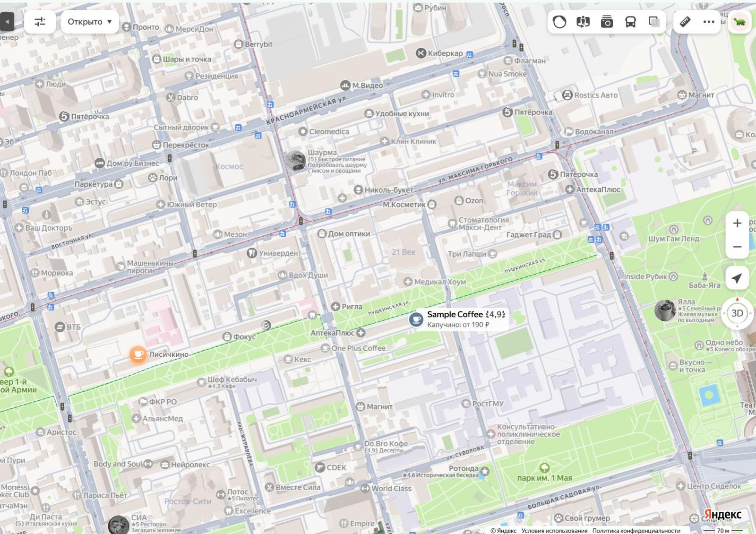Open the "© Яндекс" copyright link
Viewport: 756px width, 534px height.
(x=504, y=530)
